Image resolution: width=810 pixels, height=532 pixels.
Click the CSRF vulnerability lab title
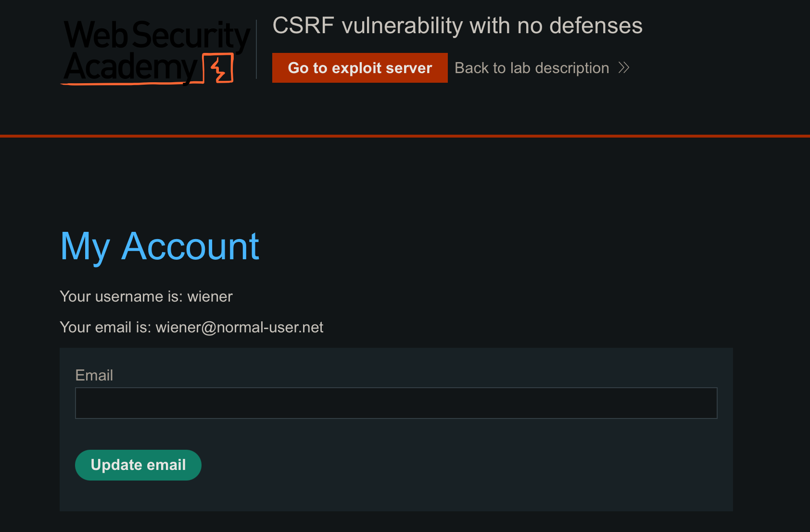pyautogui.click(x=457, y=25)
